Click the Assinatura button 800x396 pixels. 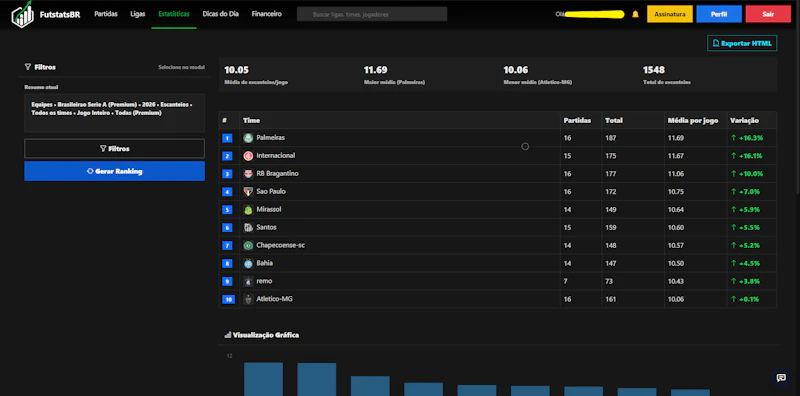tap(670, 14)
